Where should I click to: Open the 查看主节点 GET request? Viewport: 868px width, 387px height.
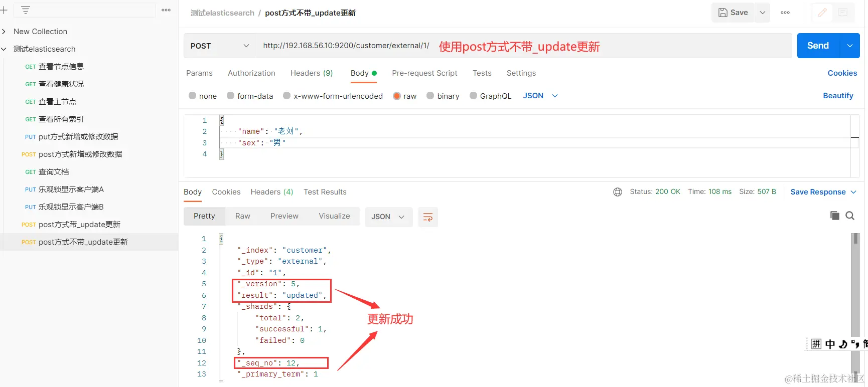click(57, 102)
